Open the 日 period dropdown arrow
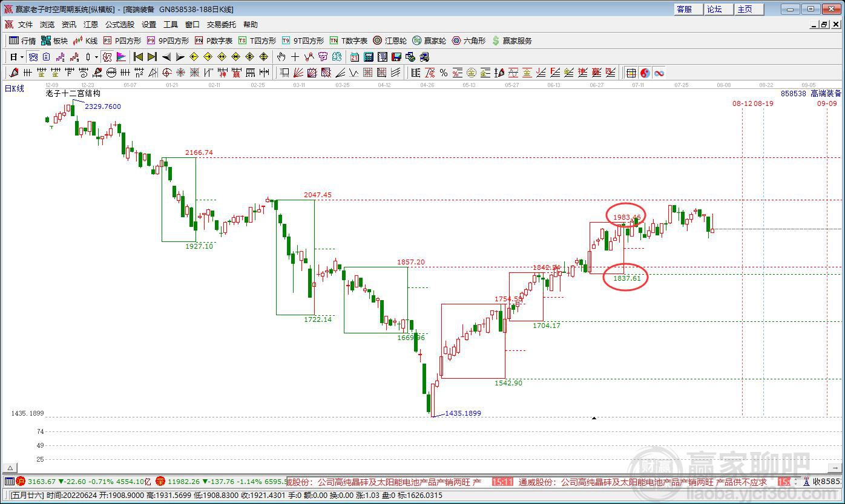 [22, 57]
